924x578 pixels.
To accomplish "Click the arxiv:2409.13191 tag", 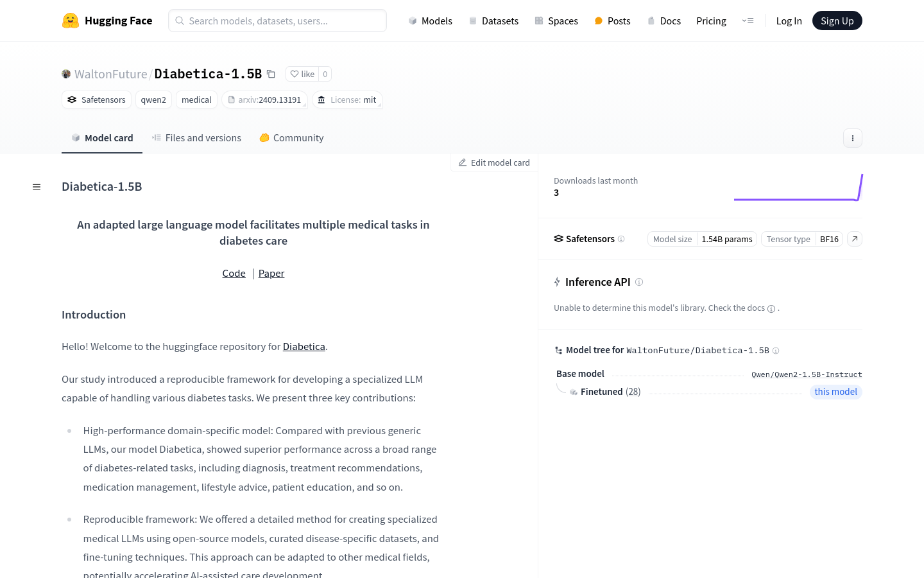I will (264, 100).
